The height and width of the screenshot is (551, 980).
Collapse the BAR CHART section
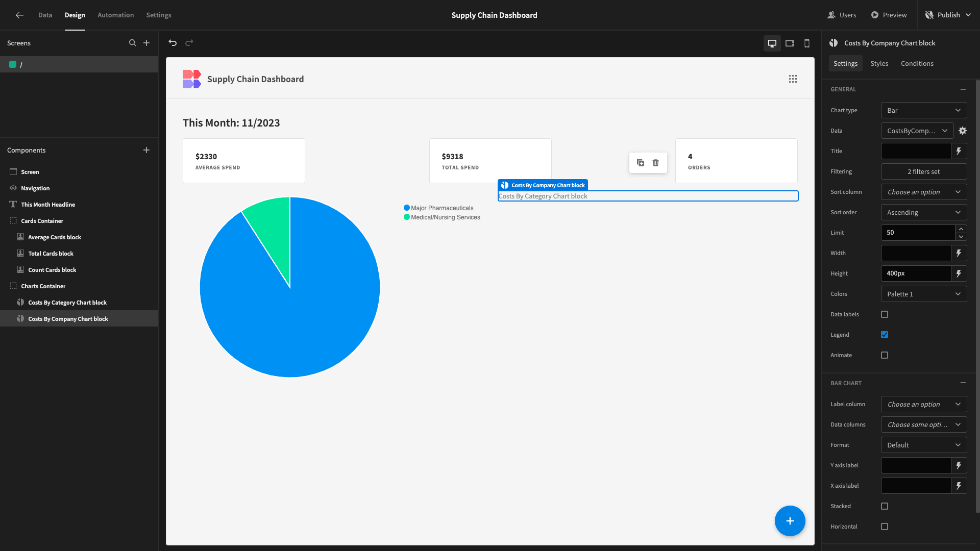963,383
